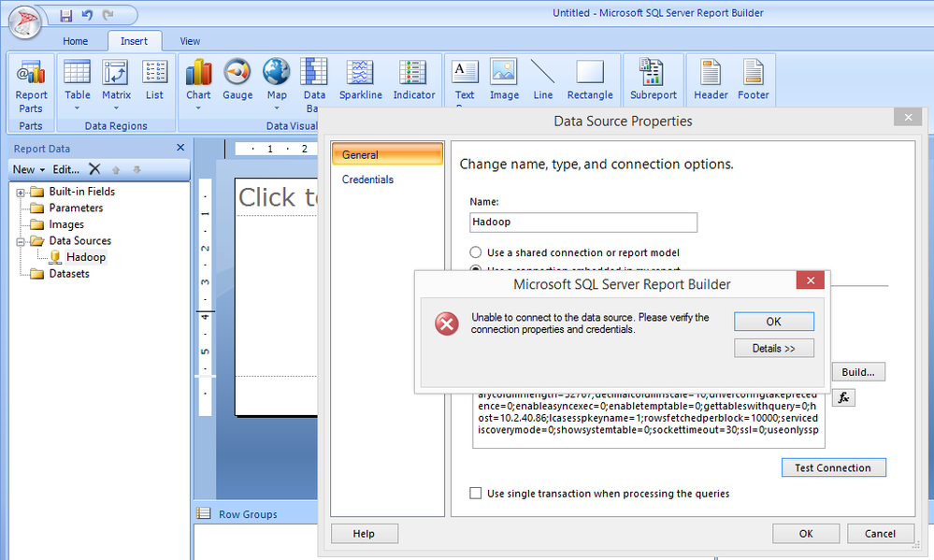This screenshot has height=560, width=934.
Task: Add a report Footer
Action: [x=753, y=79]
